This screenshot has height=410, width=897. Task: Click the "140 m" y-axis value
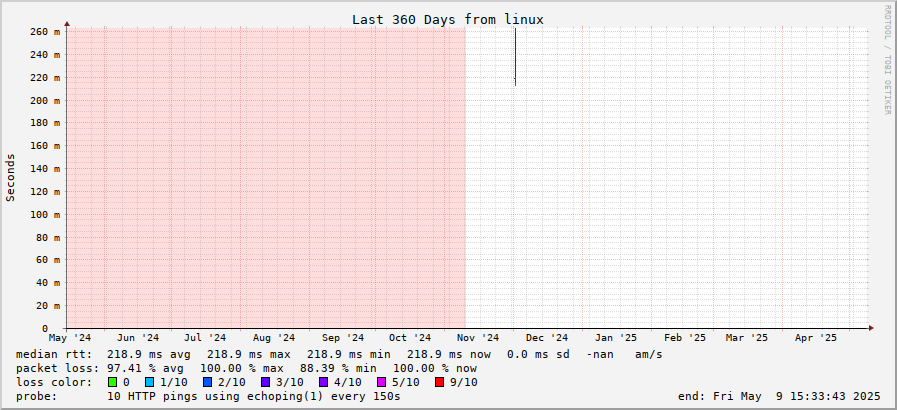point(45,169)
